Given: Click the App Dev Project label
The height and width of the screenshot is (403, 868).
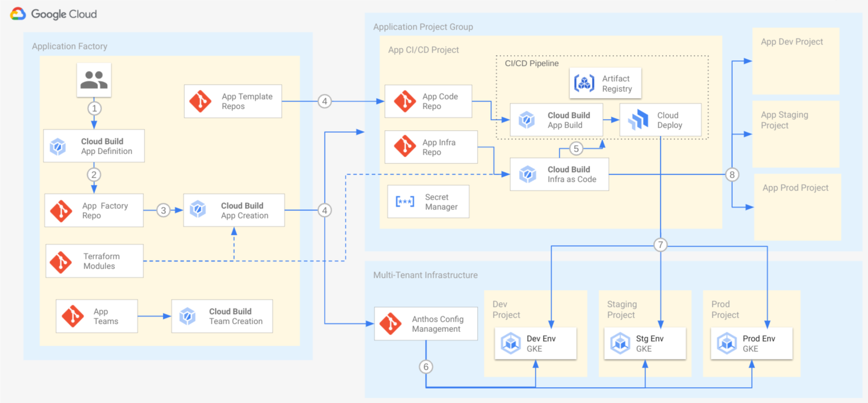Looking at the screenshot, I should click(792, 41).
